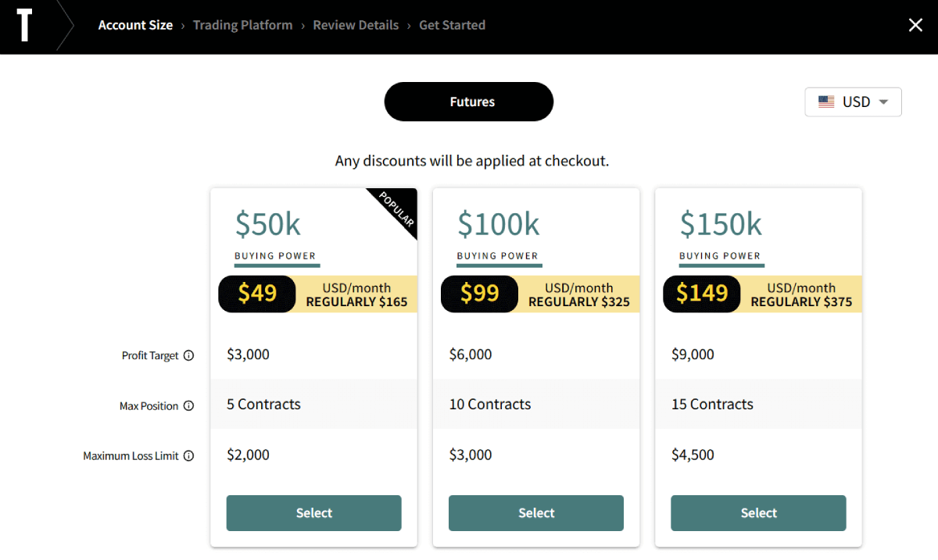938x560 pixels.
Task: Select the $100k account plan
Action: click(536, 513)
